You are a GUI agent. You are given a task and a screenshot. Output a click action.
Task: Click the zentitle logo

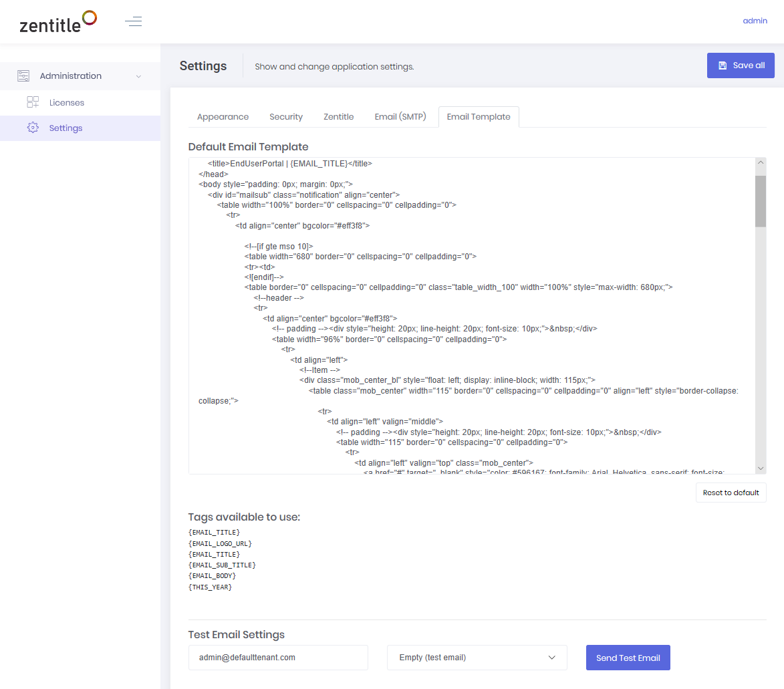tap(58, 22)
